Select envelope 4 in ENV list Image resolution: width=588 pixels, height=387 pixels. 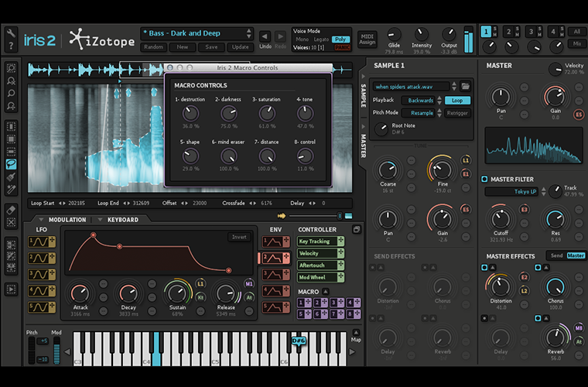pos(275,290)
